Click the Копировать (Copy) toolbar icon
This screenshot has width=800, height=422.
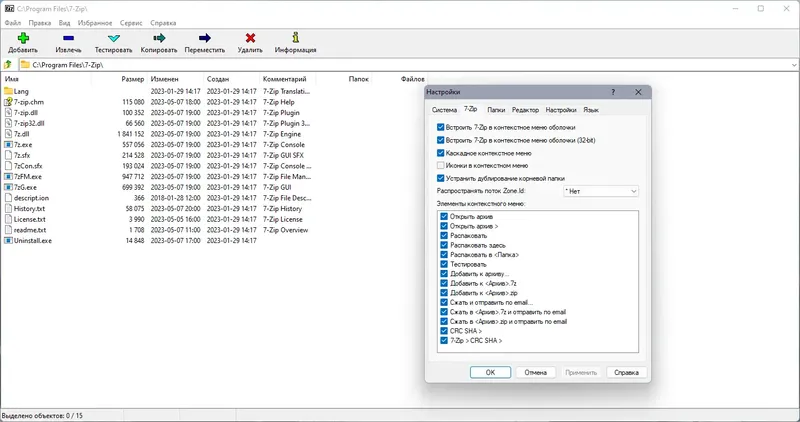click(x=159, y=38)
